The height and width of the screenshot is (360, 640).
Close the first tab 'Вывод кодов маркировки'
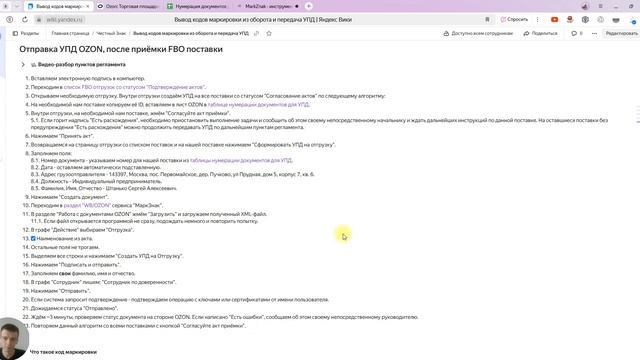(87, 7)
